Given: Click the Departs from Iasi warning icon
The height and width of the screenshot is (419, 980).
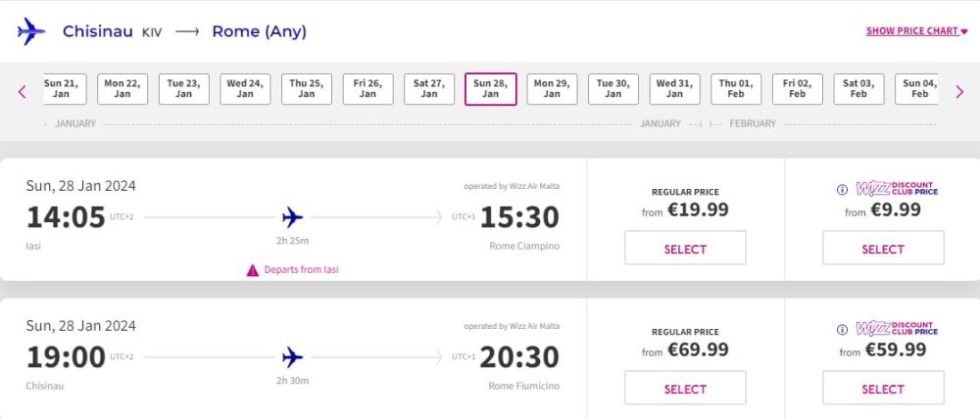Looking at the screenshot, I should pos(253,270).
